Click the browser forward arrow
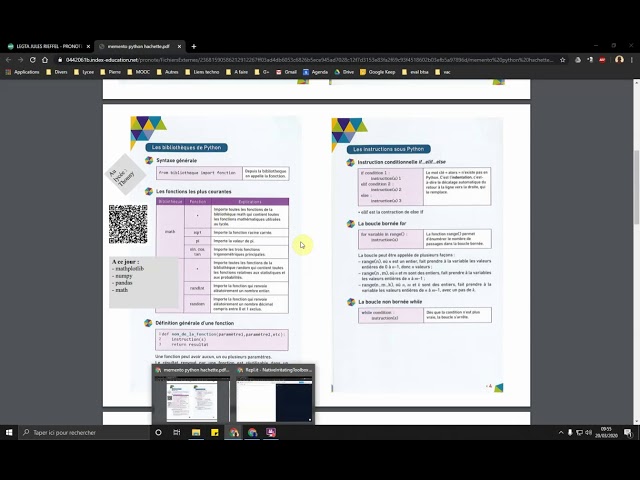 (x=20, y=60)
